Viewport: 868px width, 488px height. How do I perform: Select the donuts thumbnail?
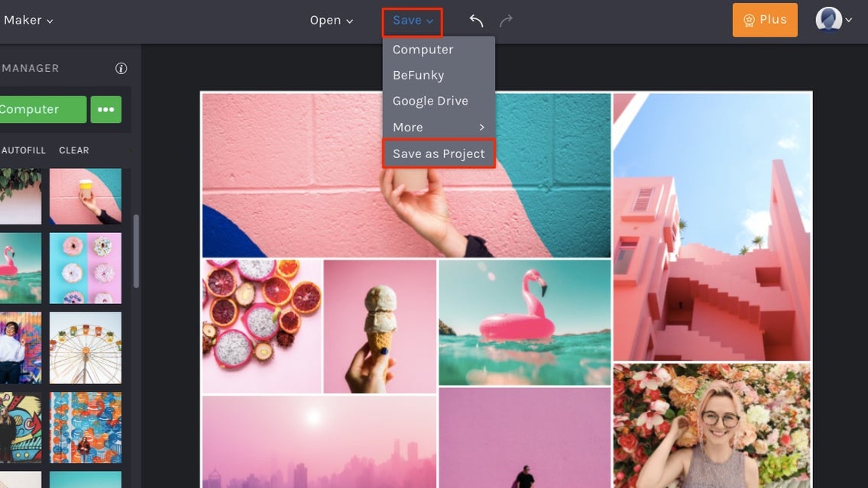[x=86, y=268]
